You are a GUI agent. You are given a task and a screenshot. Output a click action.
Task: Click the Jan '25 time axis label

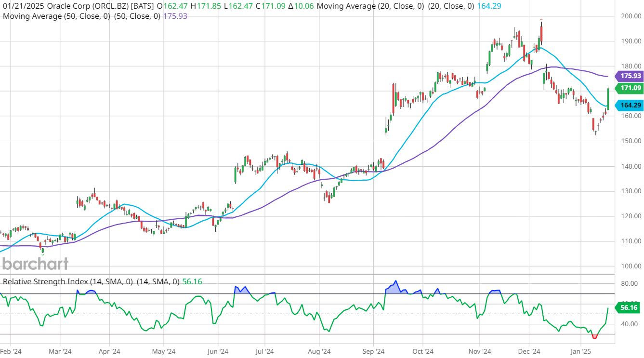(581, 352)
